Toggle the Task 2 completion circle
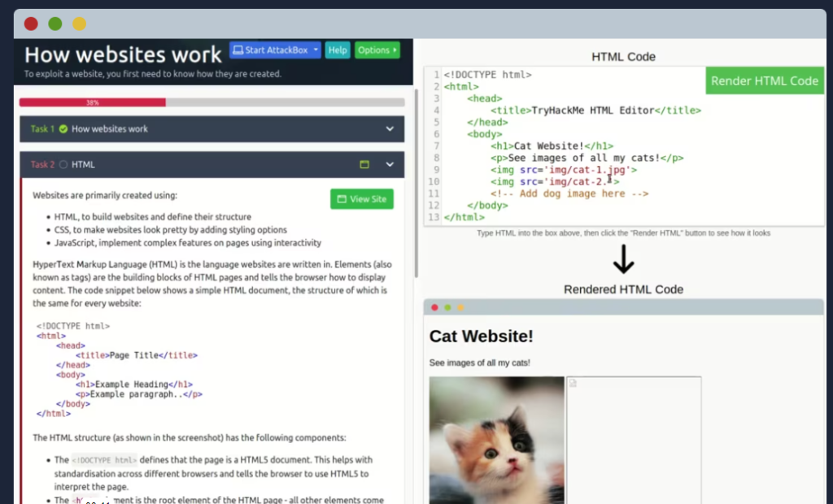Screen dimensions: 833x504 (x=63, y=165)
